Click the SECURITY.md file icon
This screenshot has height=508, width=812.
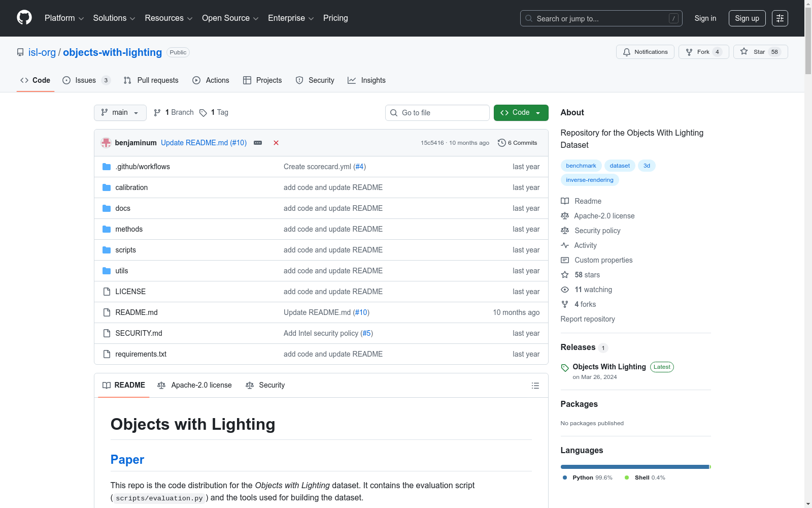click(107, 333)
